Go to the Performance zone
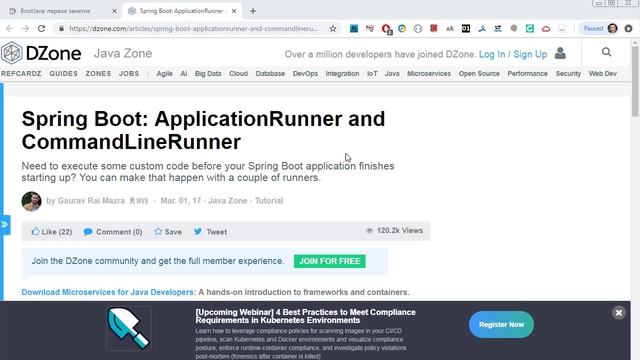640x360 pixels. [528, 73]
